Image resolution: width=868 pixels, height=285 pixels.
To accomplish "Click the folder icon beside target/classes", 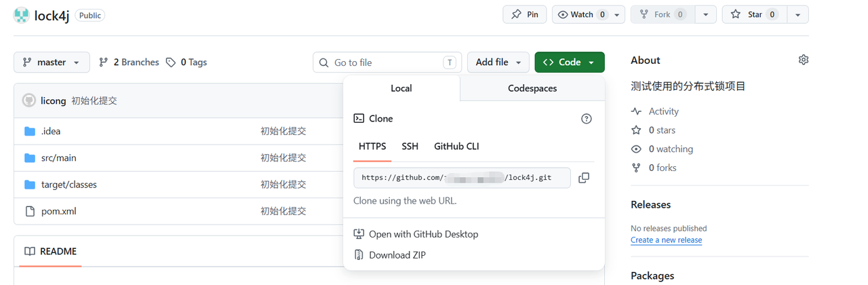I will (x=30, y=185).
